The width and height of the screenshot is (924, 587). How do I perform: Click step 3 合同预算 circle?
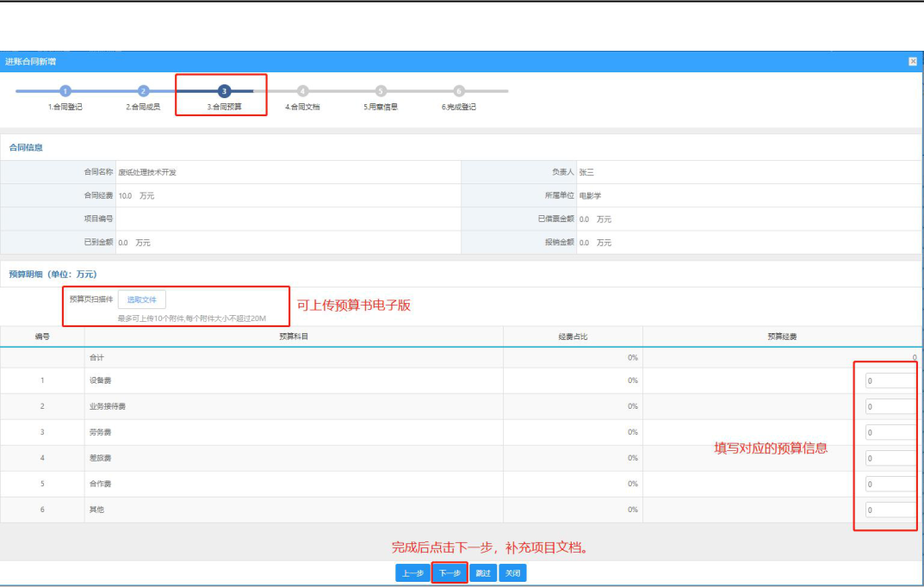coord(224,90)
